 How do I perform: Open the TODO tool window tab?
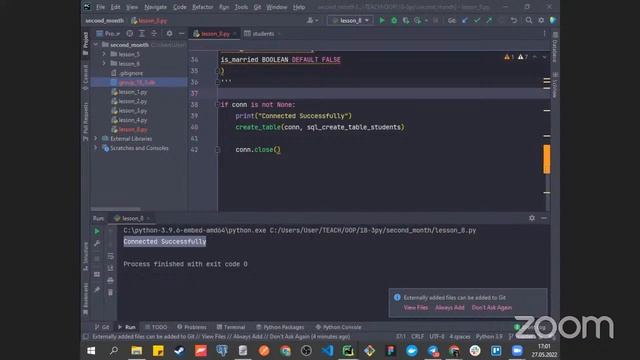click(x=156, y=327)
